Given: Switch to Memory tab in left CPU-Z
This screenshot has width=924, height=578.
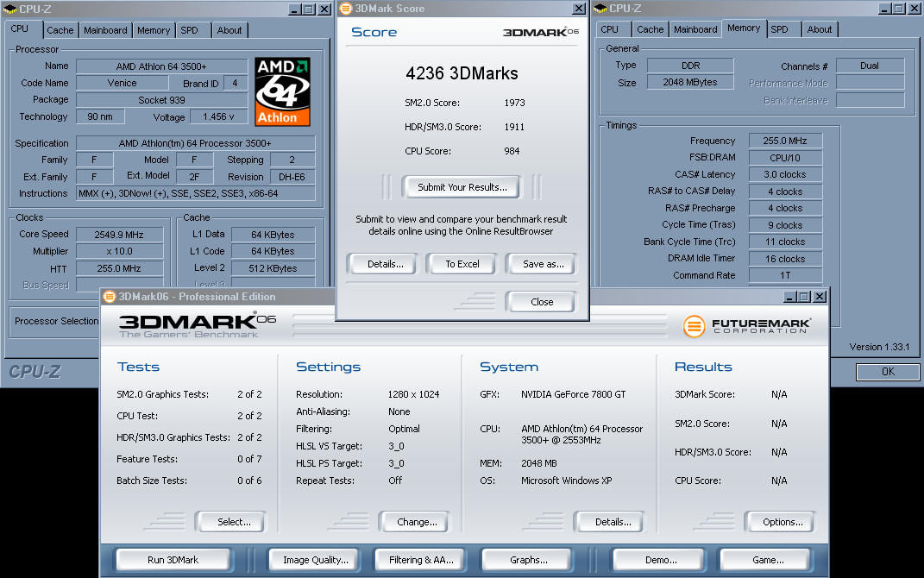Looking at the screenshot, I should (x=154, y=30).
